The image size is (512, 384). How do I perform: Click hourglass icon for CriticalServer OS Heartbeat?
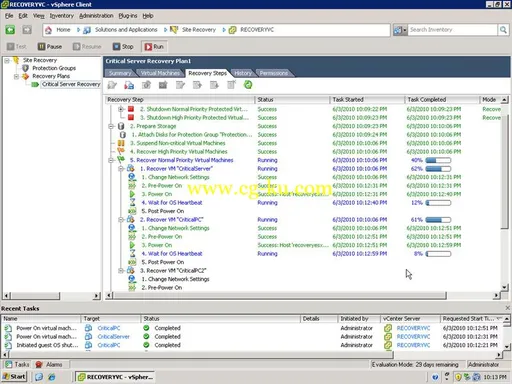tap(132, 202)
